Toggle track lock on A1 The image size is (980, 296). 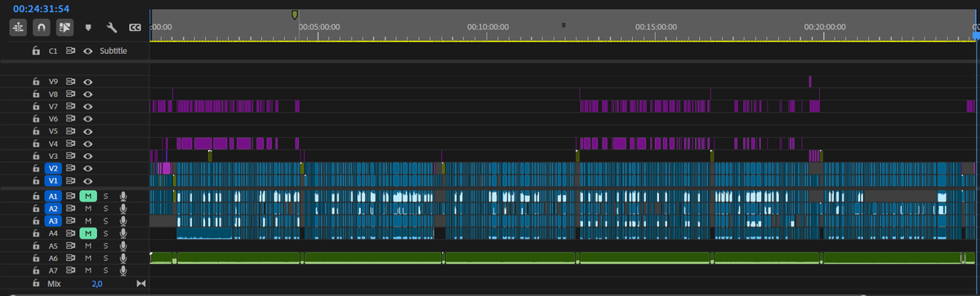click(x=35, y=197)
